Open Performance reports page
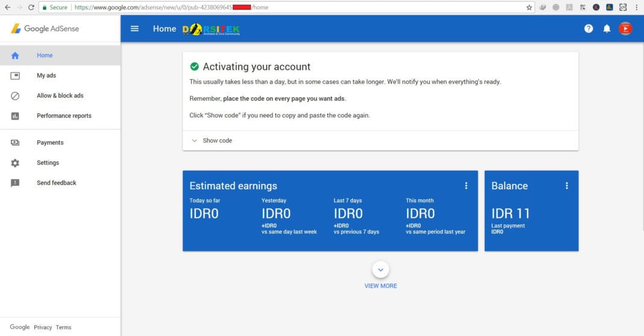Image resolution: width=644 pixels, height=336 pixels. tap(64, 116)
